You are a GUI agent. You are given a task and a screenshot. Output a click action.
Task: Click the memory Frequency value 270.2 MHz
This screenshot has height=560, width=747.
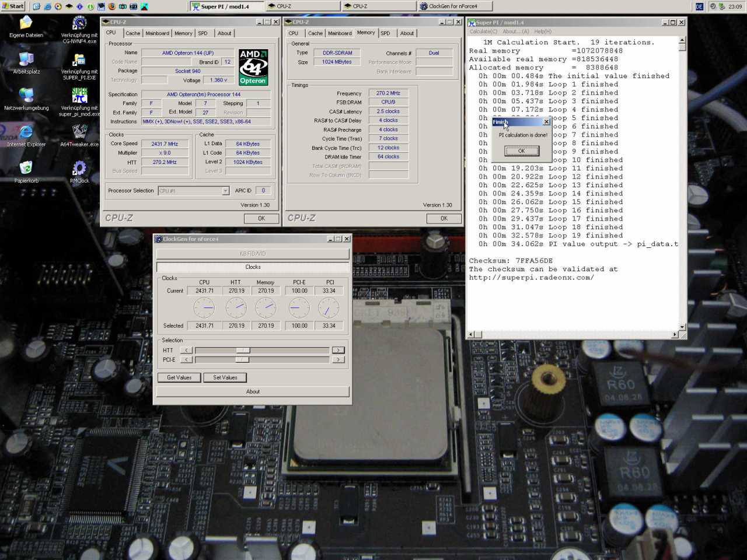(x=388, y=93)
